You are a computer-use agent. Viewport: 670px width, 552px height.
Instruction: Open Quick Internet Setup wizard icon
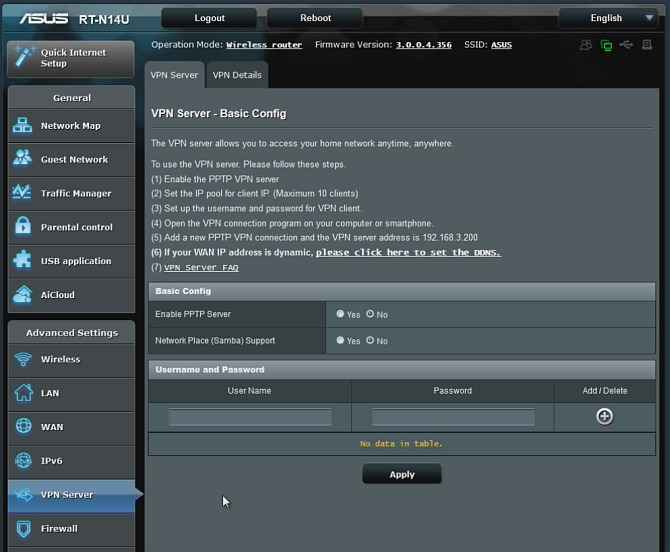click(x=23, y=58)
